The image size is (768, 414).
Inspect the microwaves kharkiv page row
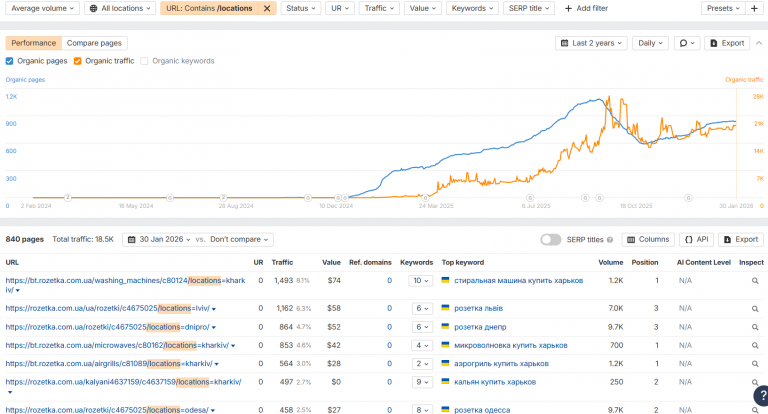pos(755,345)
